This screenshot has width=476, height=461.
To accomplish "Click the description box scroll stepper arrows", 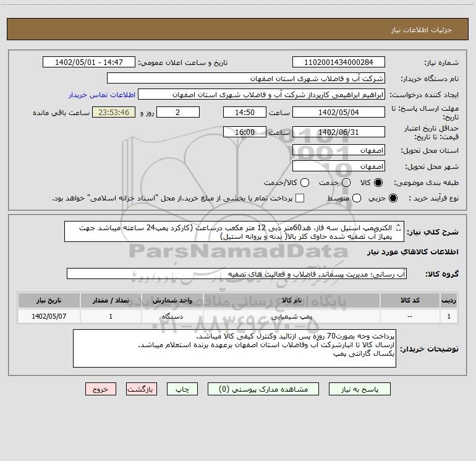I will 399,228.
